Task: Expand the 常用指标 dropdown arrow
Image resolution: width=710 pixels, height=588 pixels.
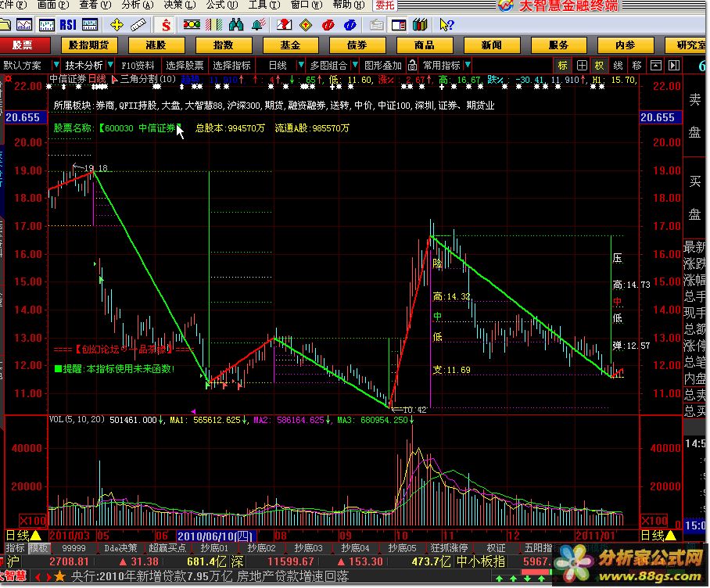Action: coord(468,65)
